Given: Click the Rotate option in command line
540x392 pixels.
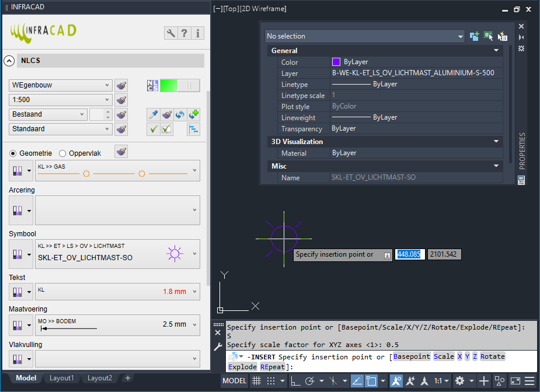Looking at the screenshot, I should [494, 356].
